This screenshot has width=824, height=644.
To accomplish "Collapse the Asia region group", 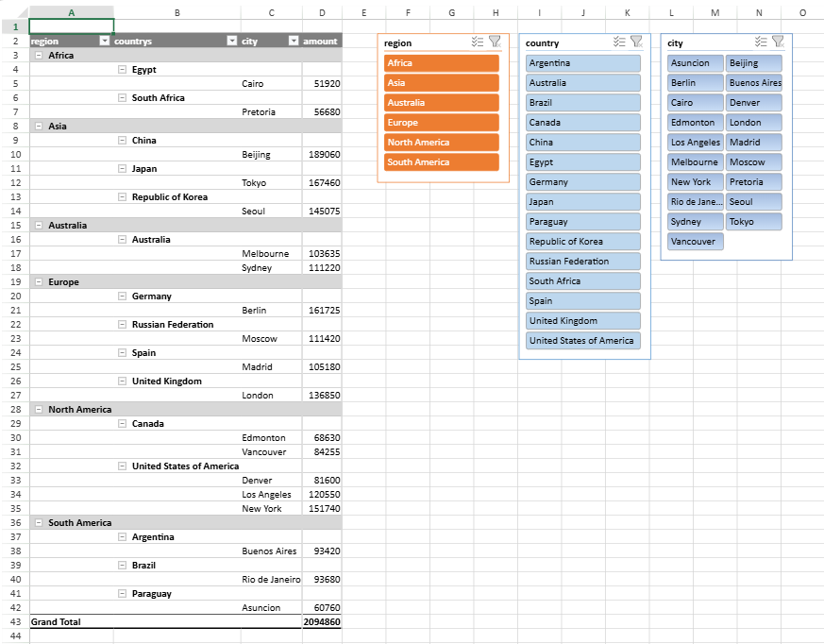I will 39,127.
